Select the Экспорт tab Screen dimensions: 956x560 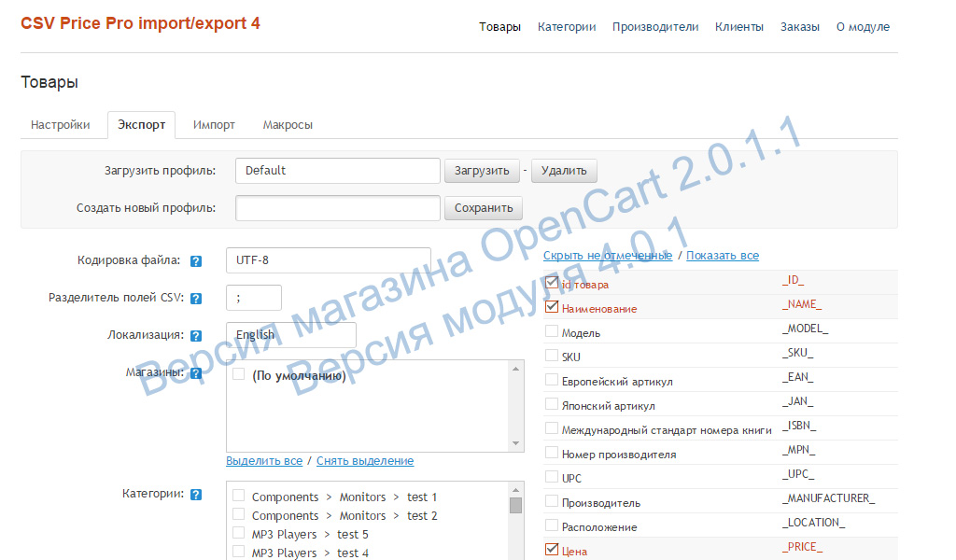pyautogui.click(x=142, y=125)
